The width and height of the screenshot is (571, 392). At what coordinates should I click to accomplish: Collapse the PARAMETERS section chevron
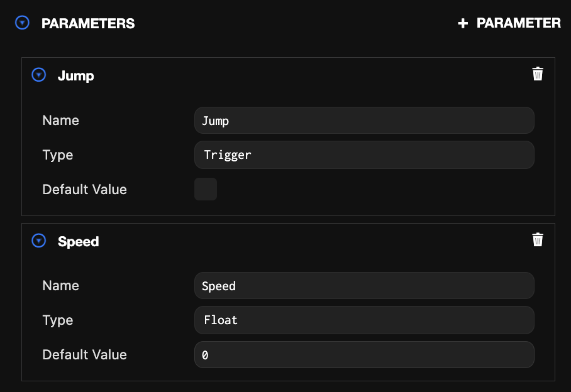point(23,23)
